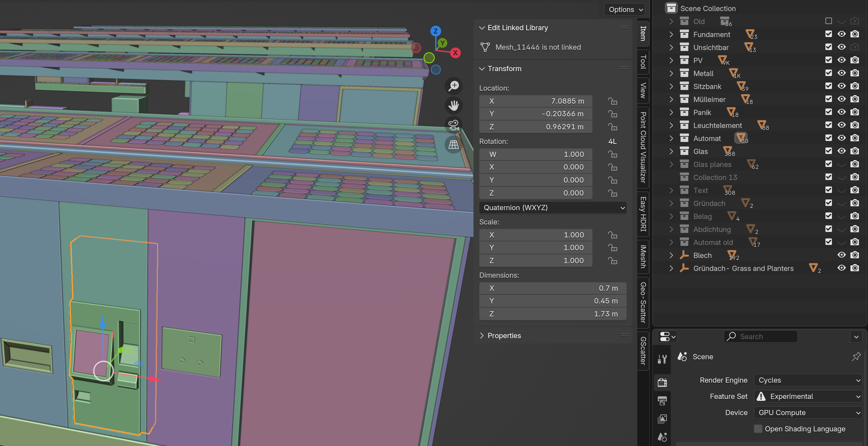Open the View Layer properties icon
This screenshot has width=868, height=446.
[x=662, y=419]
